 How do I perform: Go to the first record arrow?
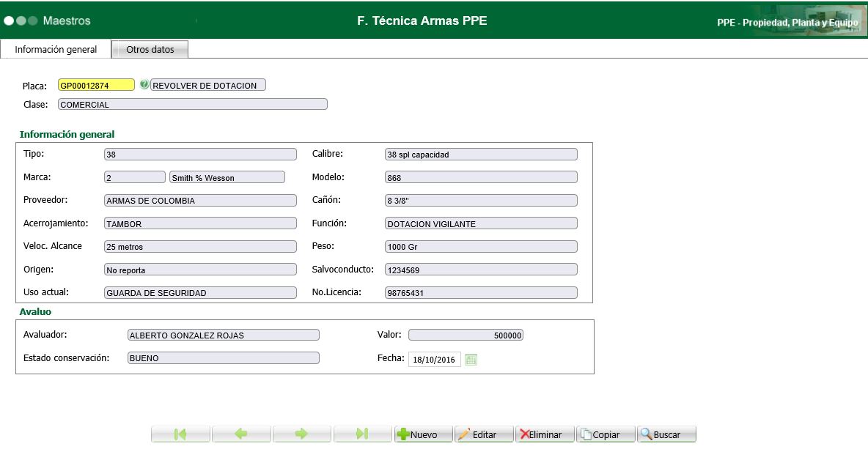click(x=180, y=434)
